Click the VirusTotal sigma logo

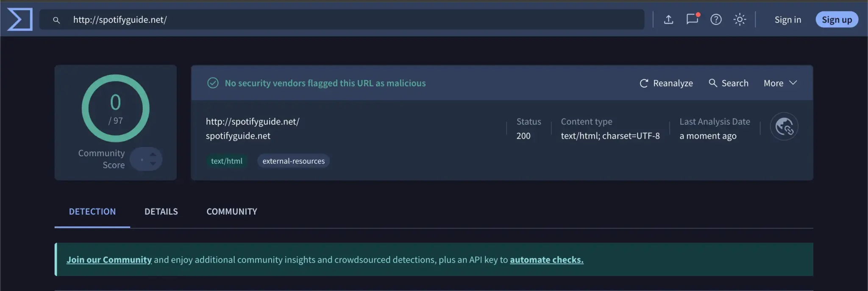(x=20, y=20)
